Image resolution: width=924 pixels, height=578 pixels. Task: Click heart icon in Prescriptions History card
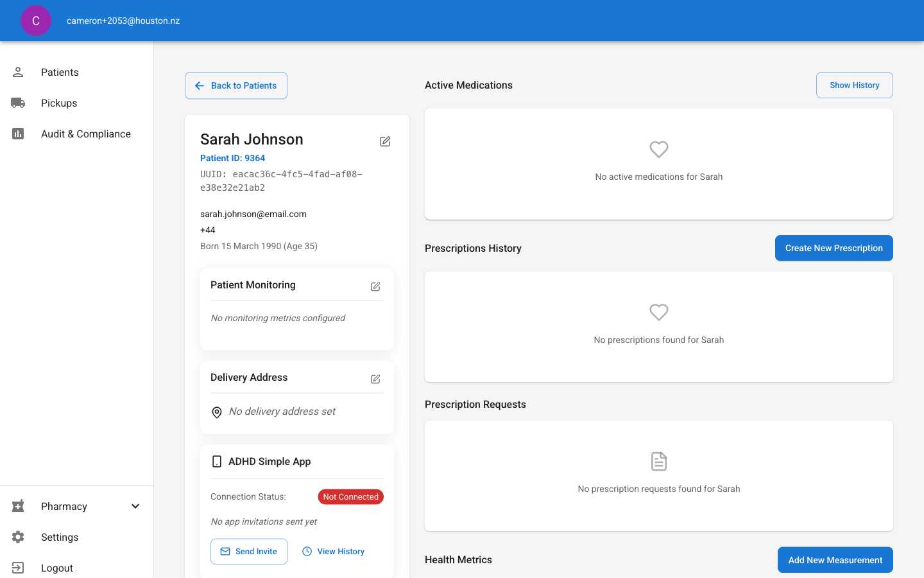pos(659,312)
